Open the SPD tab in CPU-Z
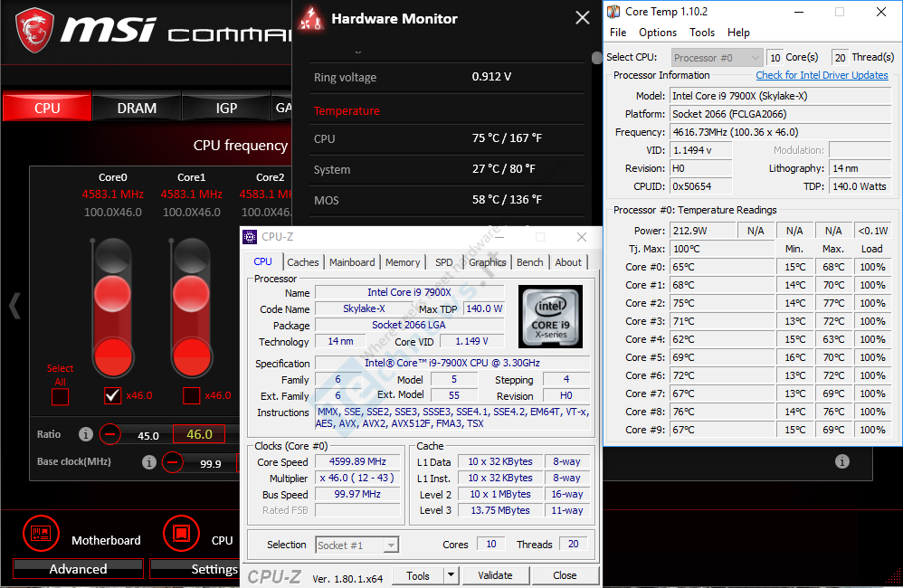The width and height of the screenshot is (903, 588). pos(443,262)
